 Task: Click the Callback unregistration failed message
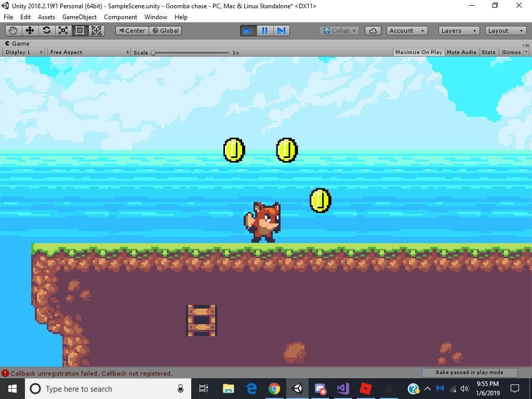pos(91,373)
